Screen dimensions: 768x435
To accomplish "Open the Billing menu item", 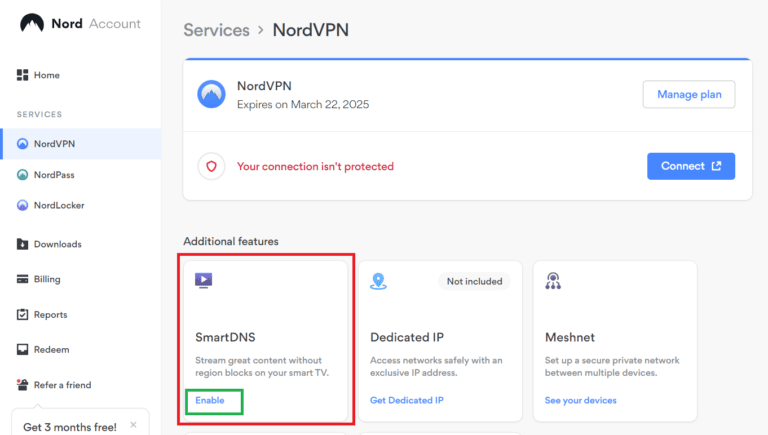I will pos(47,280).
